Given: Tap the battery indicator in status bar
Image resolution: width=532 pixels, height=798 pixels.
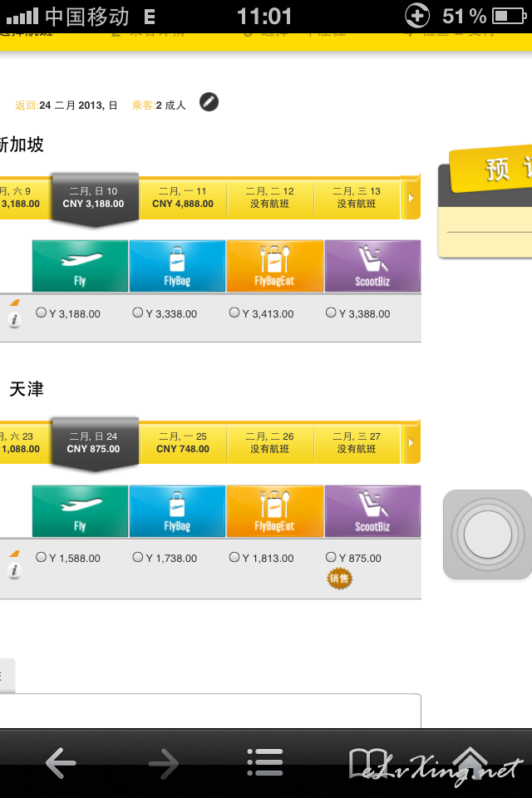Looking at the screenshot, I should pyautogui.click(x=509, y=17).
